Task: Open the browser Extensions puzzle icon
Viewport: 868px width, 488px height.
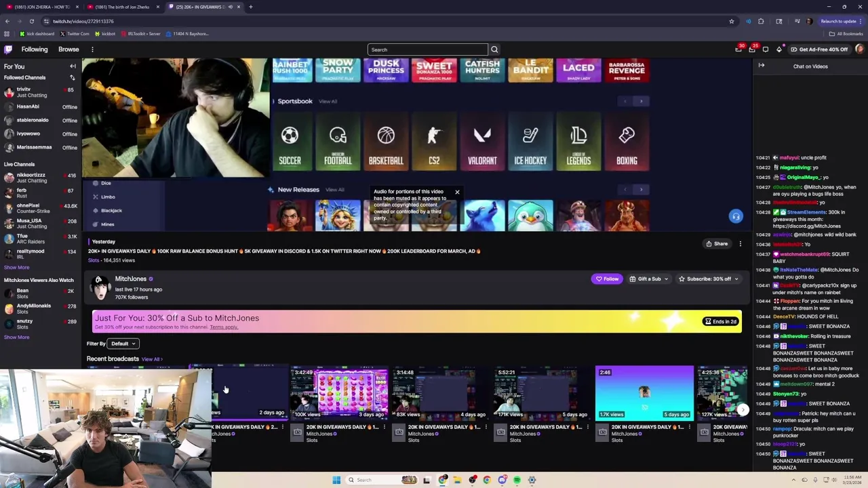Action: [761, 21]
